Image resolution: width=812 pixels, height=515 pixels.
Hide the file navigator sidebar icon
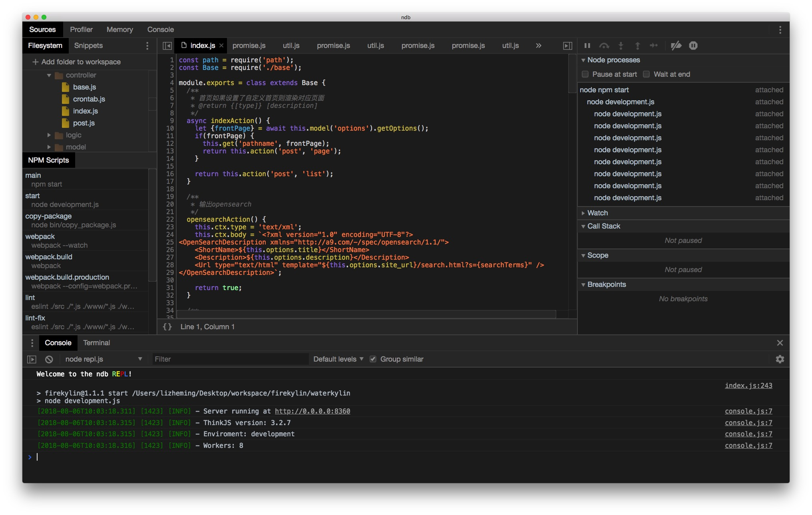(167, 46)
